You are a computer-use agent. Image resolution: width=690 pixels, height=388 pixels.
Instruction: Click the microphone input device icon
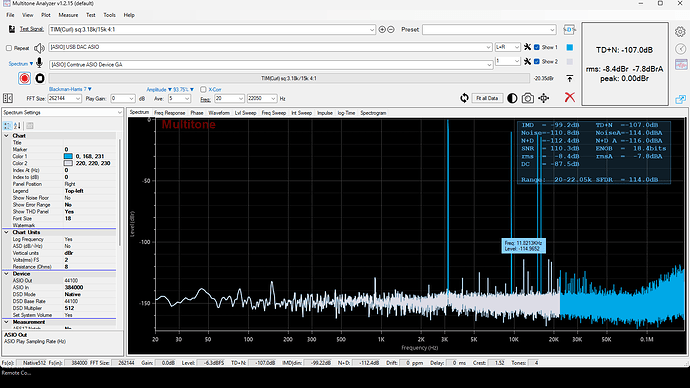(39, 64)
